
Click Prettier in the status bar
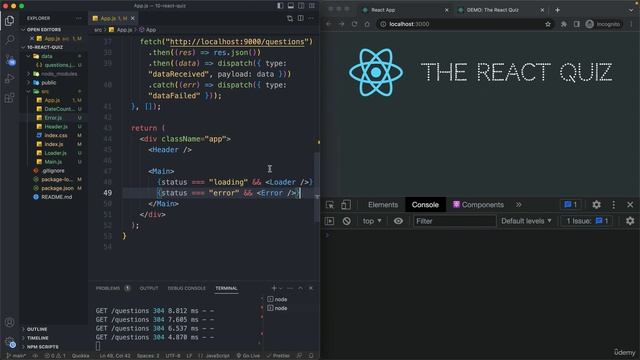tap(278, 356)
